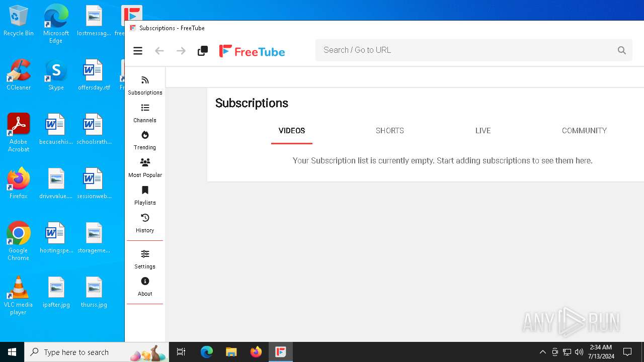Screen dimensions: 644x362
Task: Open Task View on the taskbar
Action: pyautogui.click(x=181, y=352)
